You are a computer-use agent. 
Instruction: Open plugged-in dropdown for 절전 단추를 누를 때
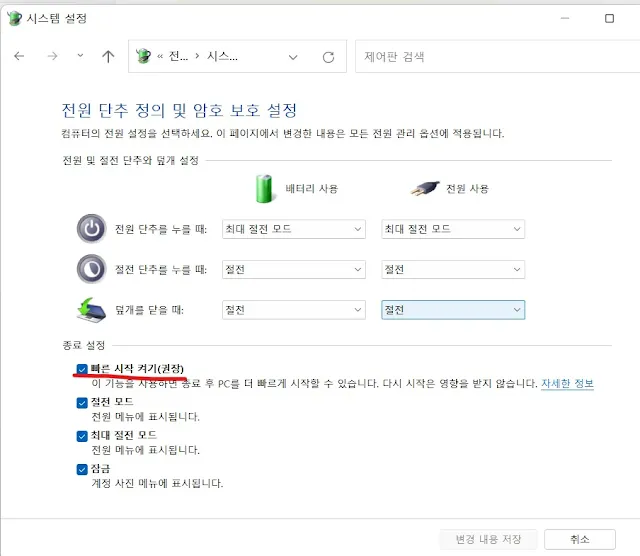[453, 269]
